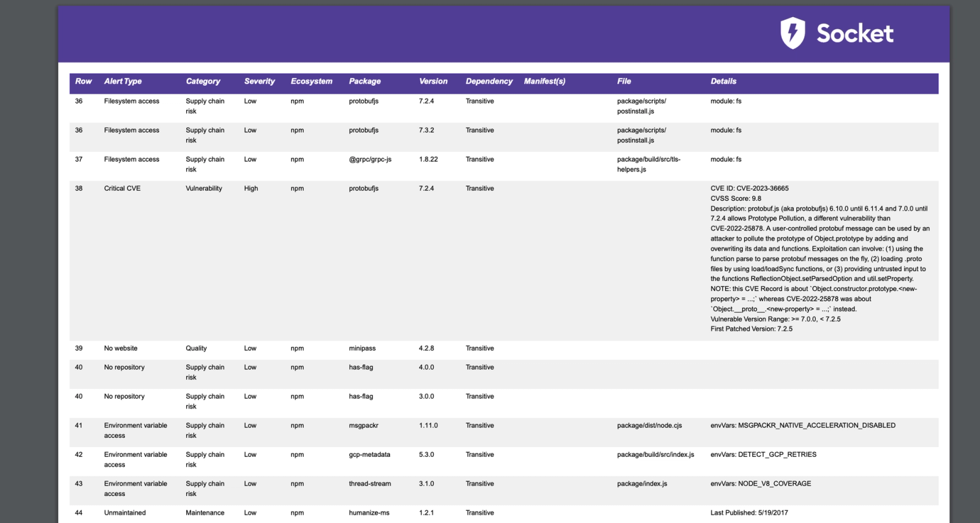The height and width of the screenshot is (523, 980).
Task: Select the Details column header
Action: (x=723, y=81)
